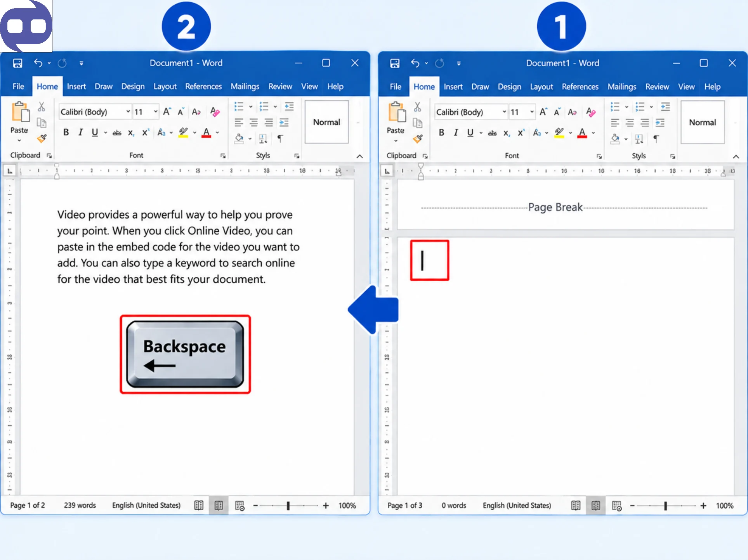Click "239 words" count in left status bar
This screenshot has height=560, width=748.
(x=80, y=505)
